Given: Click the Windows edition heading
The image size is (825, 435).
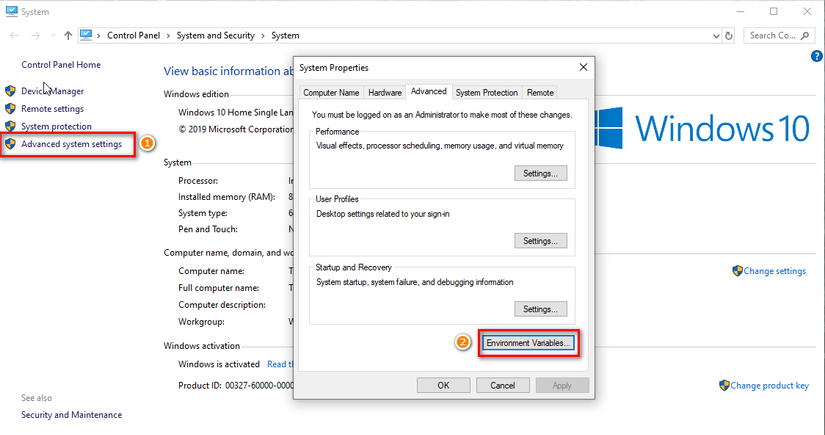Looking at the screenshot, I should (x=196, y=94).
